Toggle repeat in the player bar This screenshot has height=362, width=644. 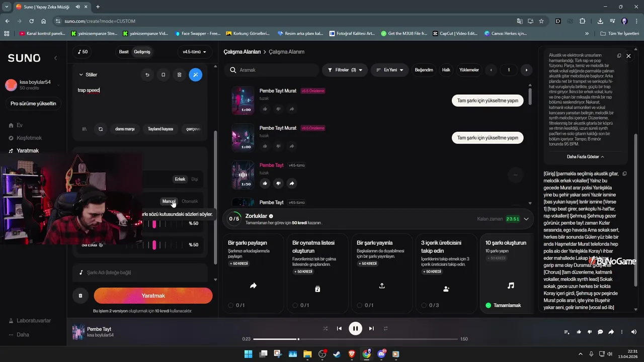[x=386, y=329]
